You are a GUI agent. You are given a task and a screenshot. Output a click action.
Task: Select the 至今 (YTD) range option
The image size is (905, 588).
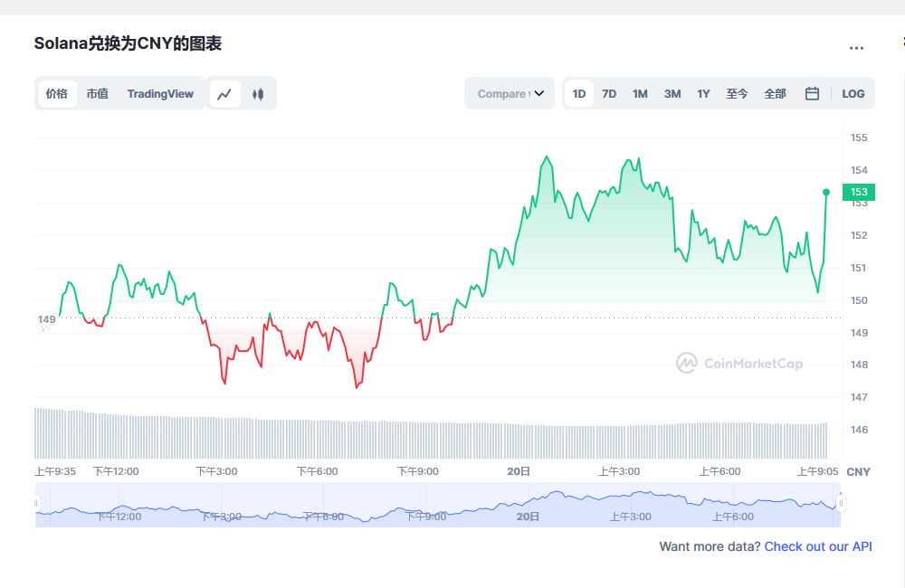(x=738, y=93)
